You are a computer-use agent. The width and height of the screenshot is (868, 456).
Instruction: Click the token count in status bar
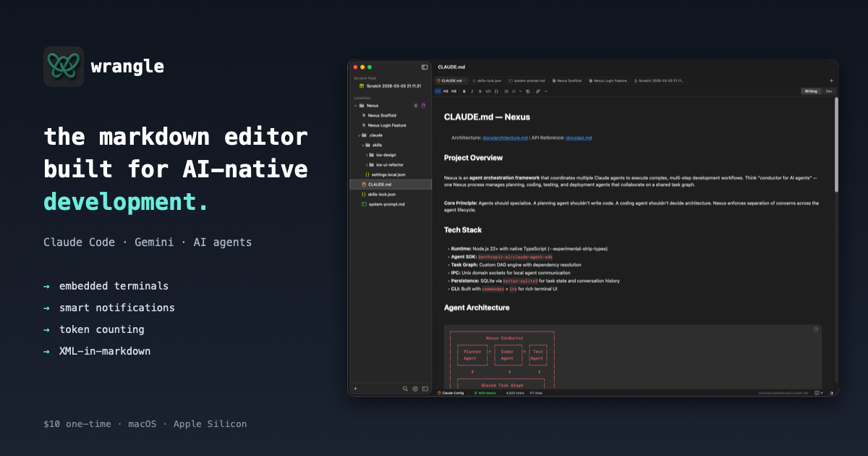pos(485,393)
